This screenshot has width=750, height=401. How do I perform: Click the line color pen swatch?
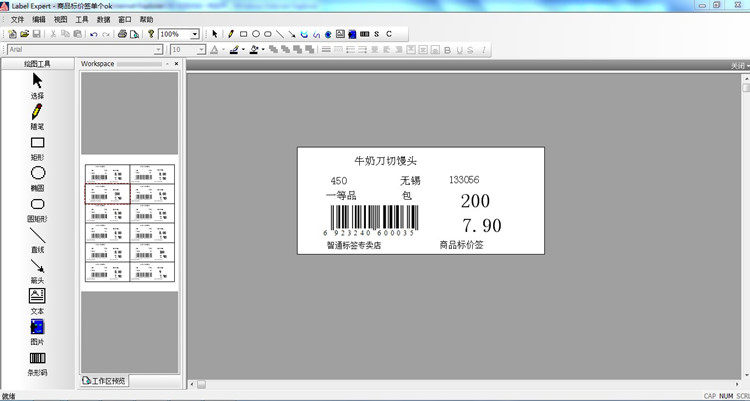point(234,50)
